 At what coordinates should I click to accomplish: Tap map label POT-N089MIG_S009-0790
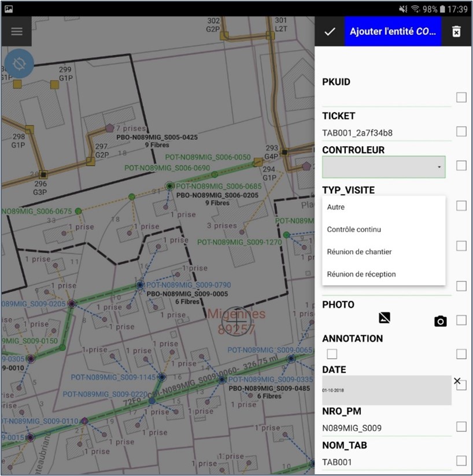(189, 285)
